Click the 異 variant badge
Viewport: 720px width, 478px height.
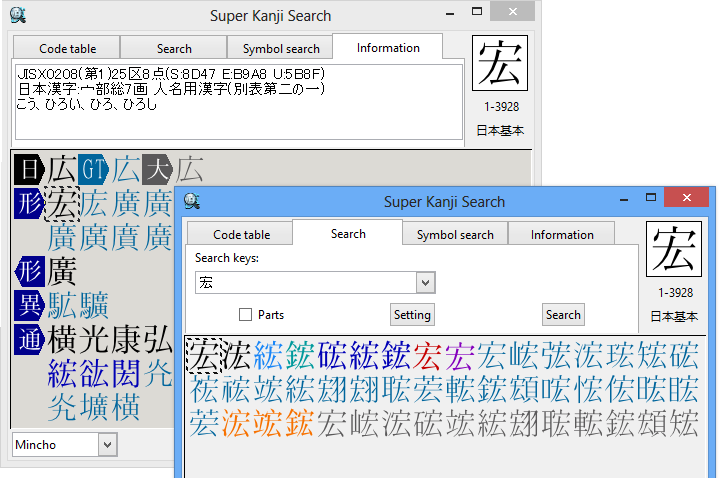click(x=30, y=305)
